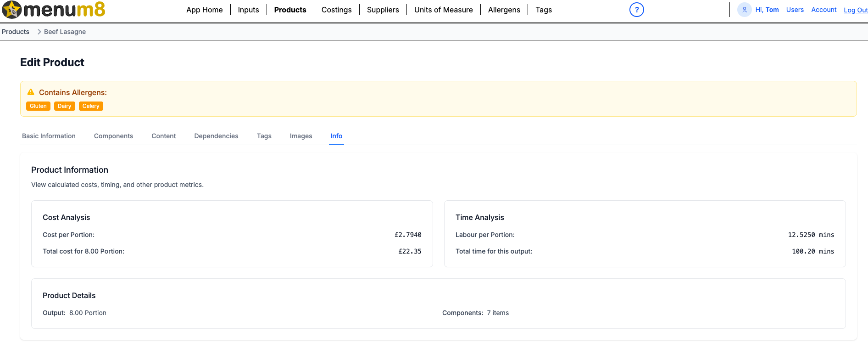The width and height of the screenshot is (868, 350).
Task: Click the Cost Analysis heading
Action: [66, 217]
